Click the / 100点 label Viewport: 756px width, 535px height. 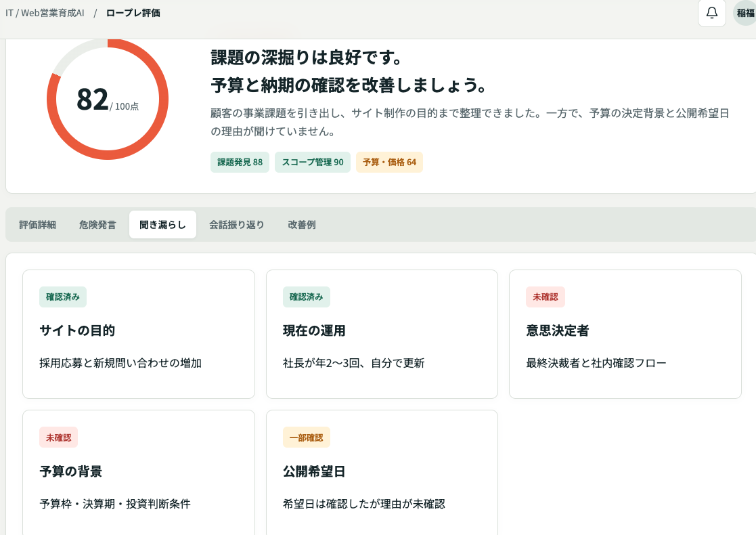pyautogui.click(x=125, y=106)
